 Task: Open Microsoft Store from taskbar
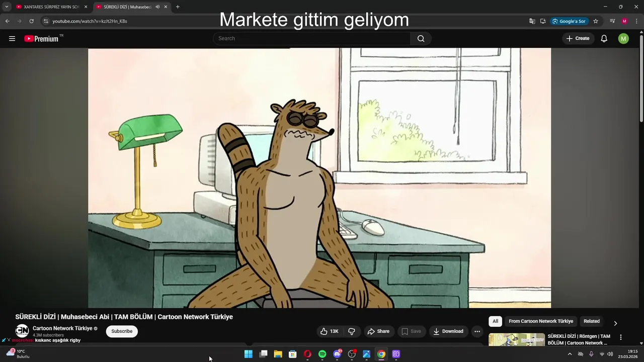(x=293, y=354)
